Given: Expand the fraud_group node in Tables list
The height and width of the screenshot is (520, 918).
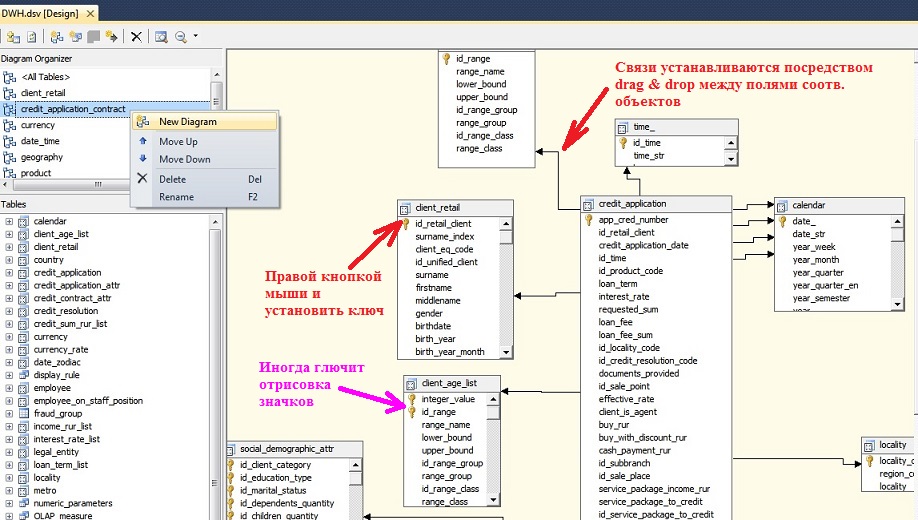Looking at the screenshot, I should (9, 413).
